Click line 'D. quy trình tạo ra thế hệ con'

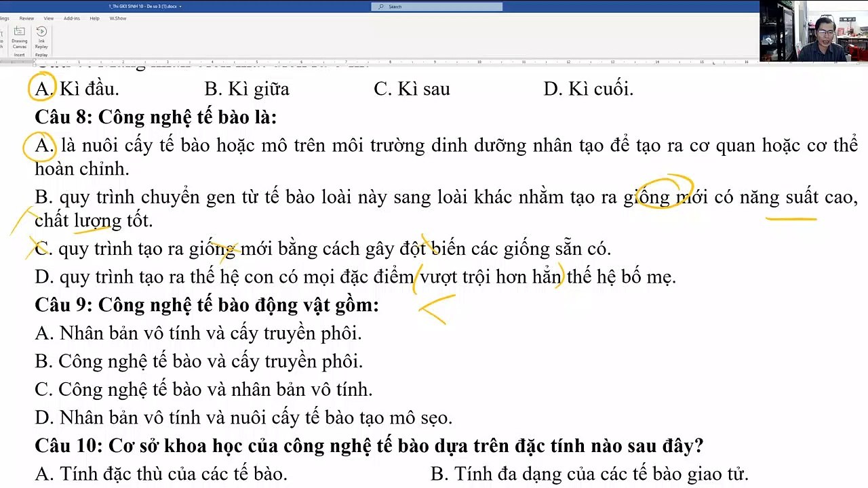click(355, 277)
